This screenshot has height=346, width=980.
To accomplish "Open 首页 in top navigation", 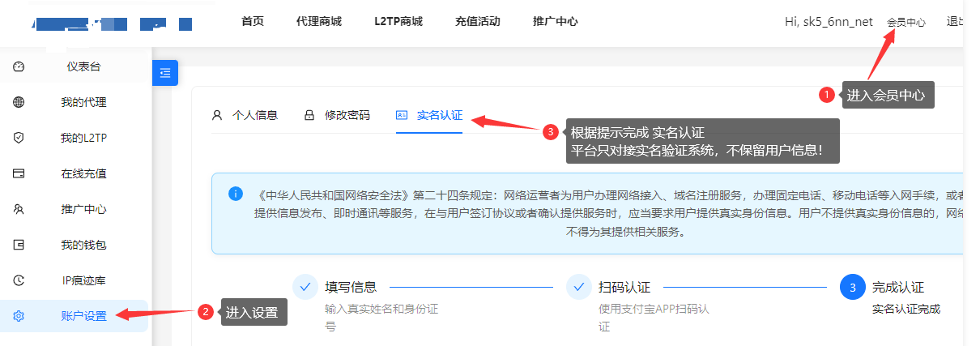I will click(x=253, y=21).
